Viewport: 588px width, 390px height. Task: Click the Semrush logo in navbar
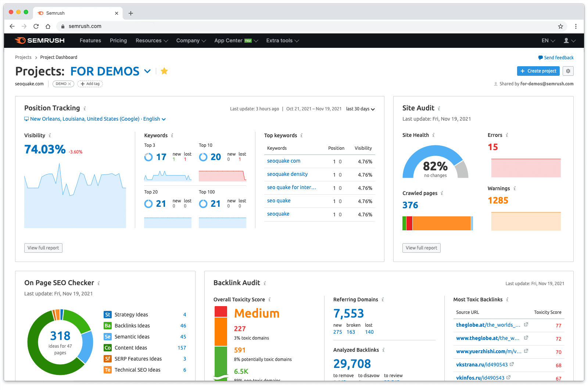[x=40, y=40]
